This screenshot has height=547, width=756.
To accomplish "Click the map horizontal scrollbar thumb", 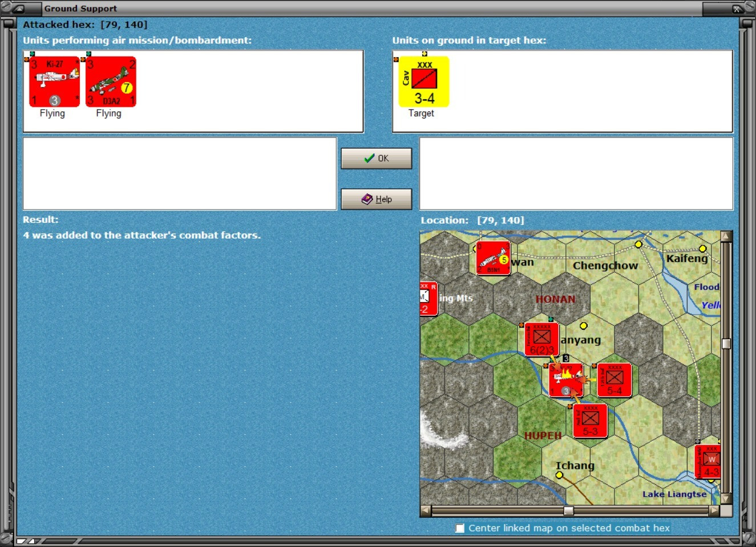I will pyautogui.click(x=569, y=511).
